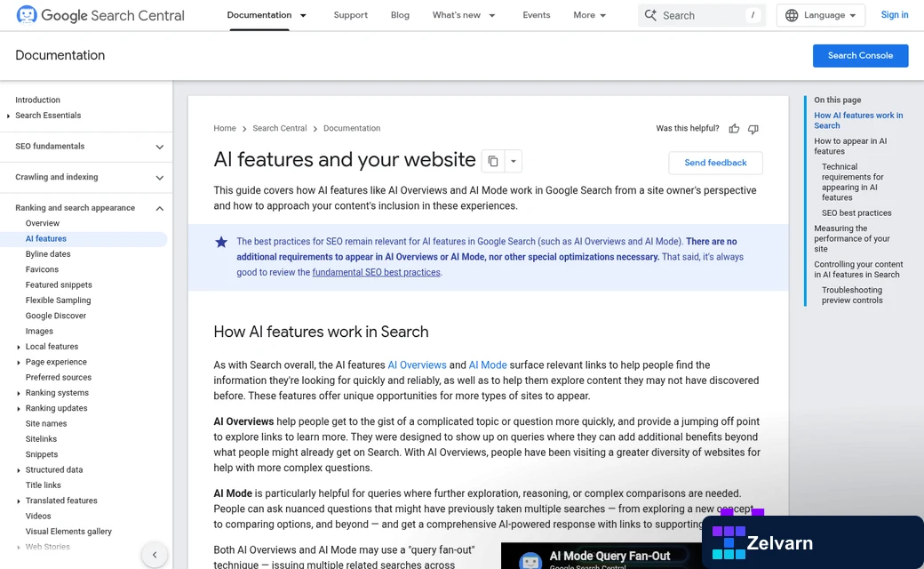Open Introduction in the sidebar
Viewport: 924px width, 569px height.
coord(37,100)
